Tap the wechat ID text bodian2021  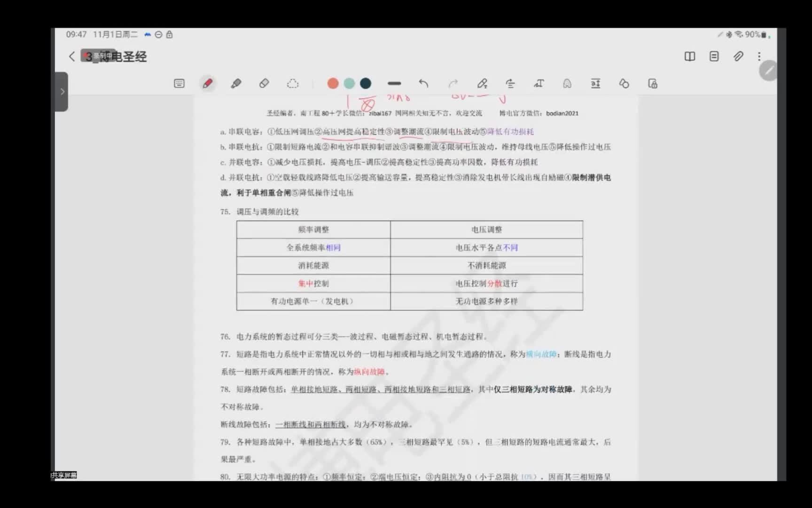pyautogui.click(x=562, y=113)
